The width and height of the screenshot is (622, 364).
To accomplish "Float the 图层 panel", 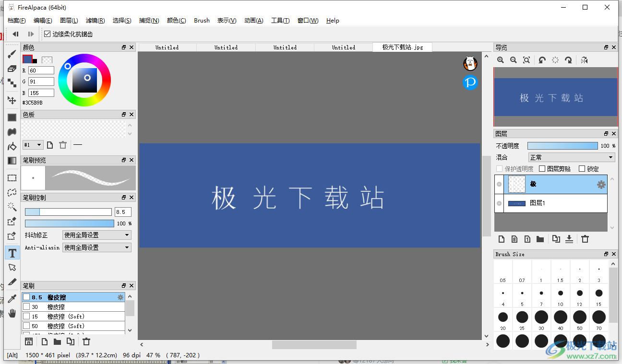I will coord(606,134).
